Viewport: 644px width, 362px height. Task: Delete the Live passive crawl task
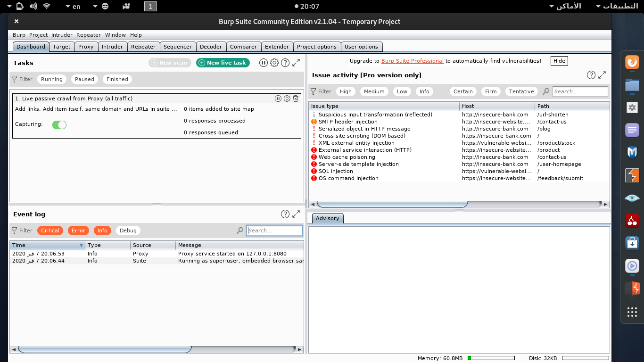296,99
